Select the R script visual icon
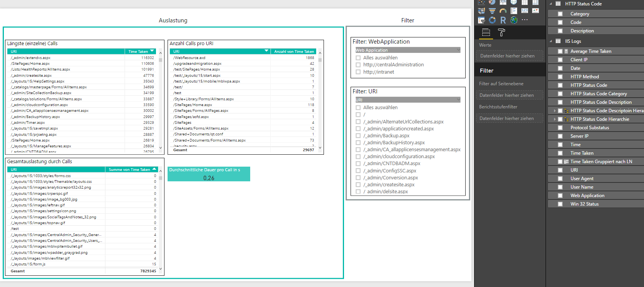This screenshot has width=644, height=287. pos(503,20)
